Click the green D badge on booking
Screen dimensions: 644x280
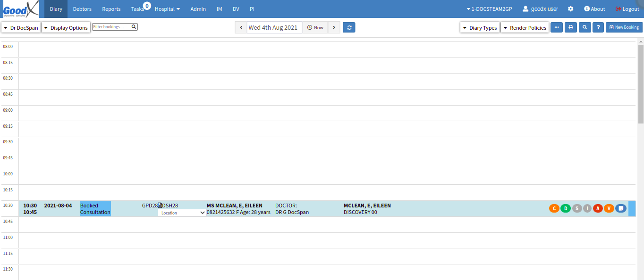tap(565, 208)
